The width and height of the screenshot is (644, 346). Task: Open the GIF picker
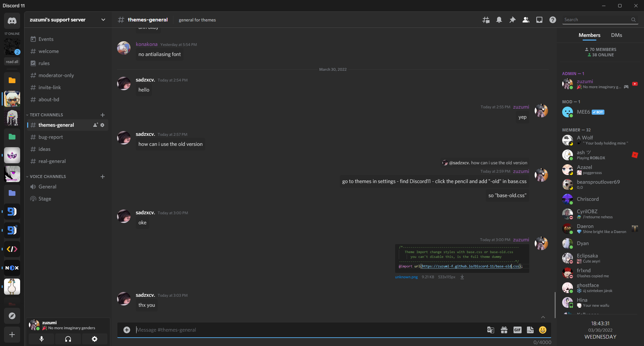point(517,330)
